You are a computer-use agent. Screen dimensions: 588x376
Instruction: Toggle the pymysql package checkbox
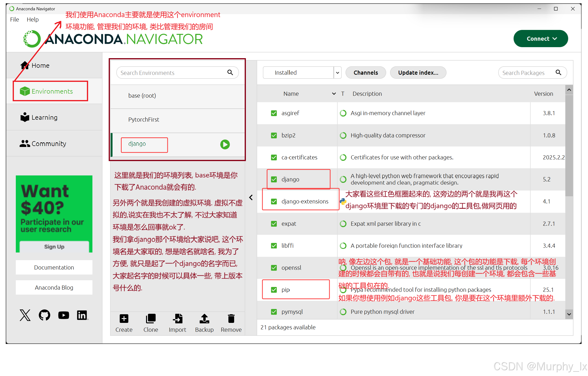(x=274, y=312)
